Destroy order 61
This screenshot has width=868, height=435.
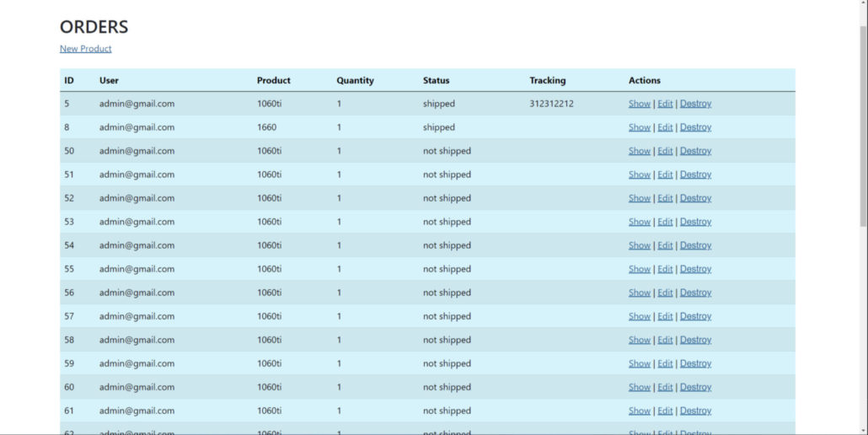(x=695, y=411)
